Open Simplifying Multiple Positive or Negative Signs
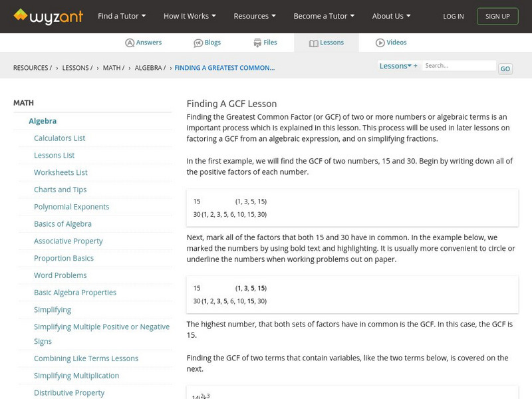The height and width of the screenshot is (399, 532). [x=102, y=334]
